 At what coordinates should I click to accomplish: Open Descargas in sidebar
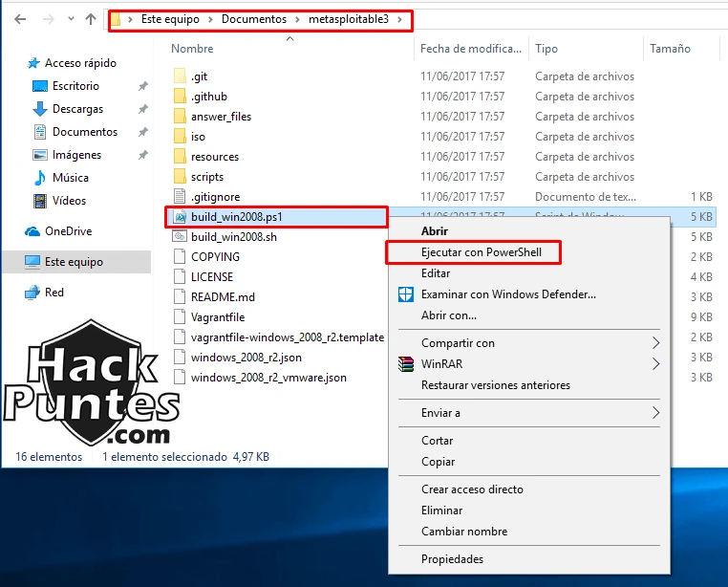coord(78,109)
